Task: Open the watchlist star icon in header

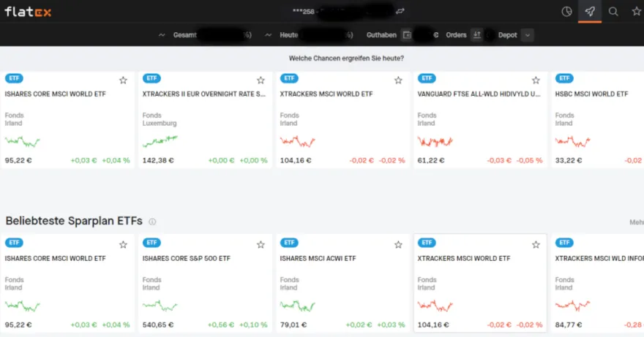Action: point(637,12)
